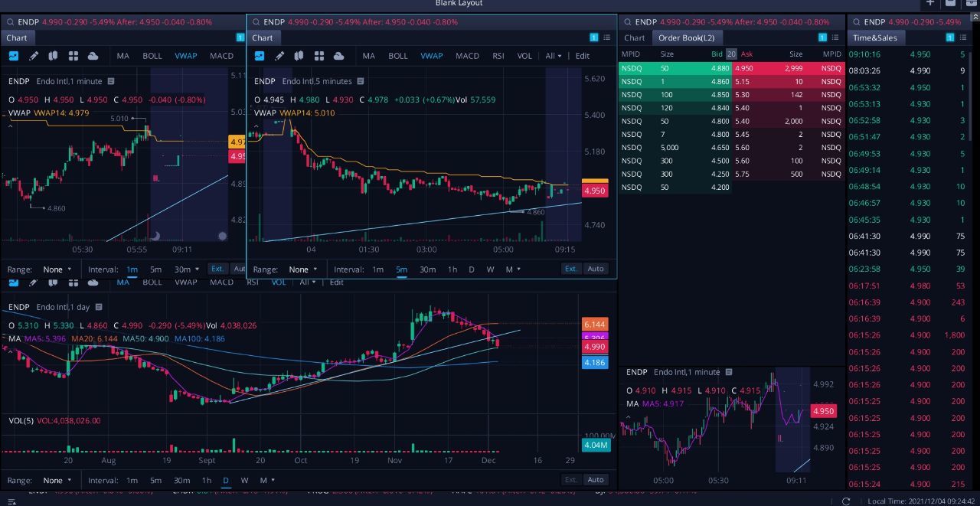Select the drawing pencil tool in 5-minute chart
The width and height of the screenshot is (980, 506).
(x=279, y=56)
